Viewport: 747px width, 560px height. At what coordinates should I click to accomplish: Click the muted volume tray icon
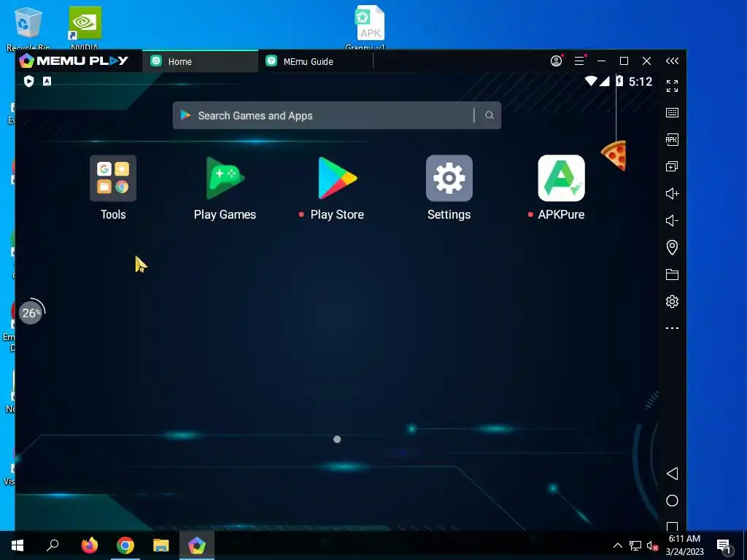click(652, 545)
